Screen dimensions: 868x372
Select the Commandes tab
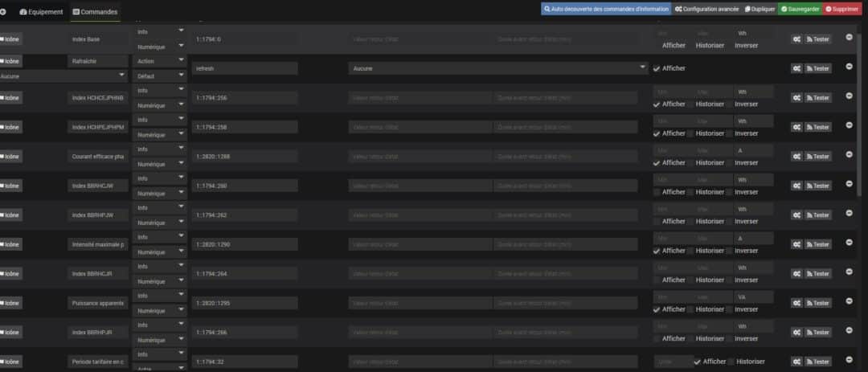(95, 12)
